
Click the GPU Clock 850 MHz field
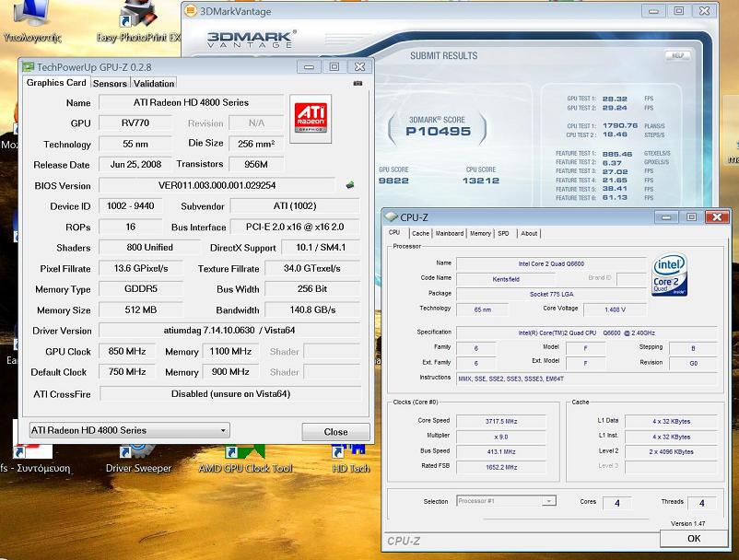click(127, 351)
